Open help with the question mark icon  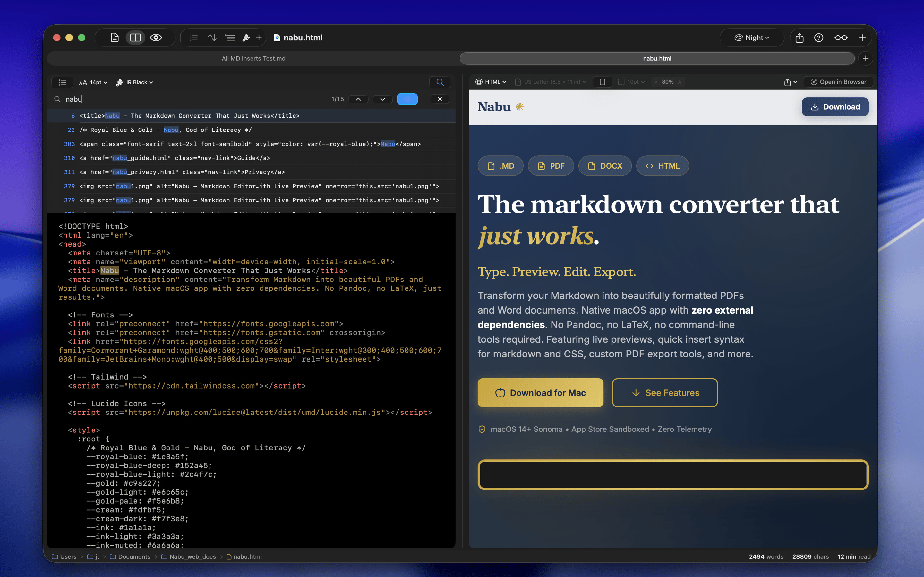[x=819, y=38]
